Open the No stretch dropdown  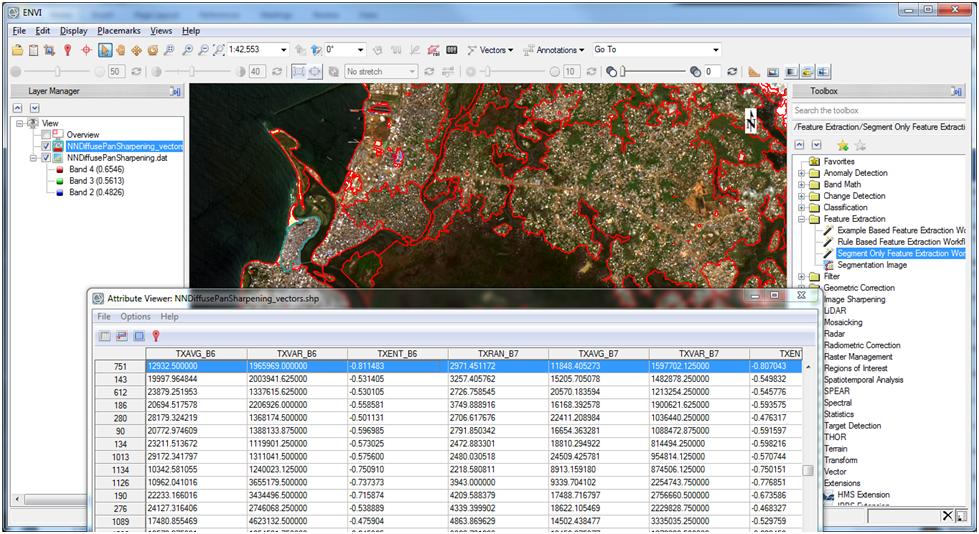tap(412, 72)
